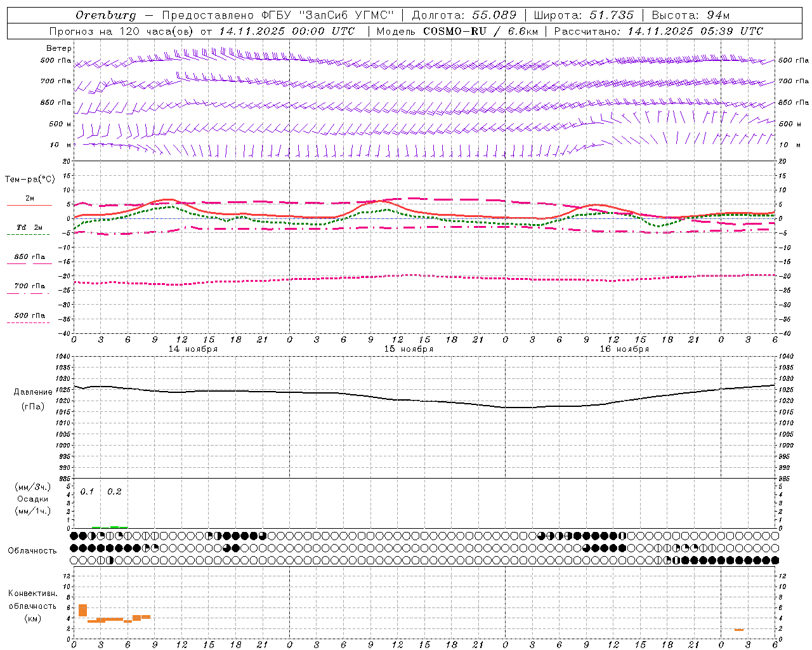Click "20" on right temperature axis
The image size is (812, 650).
click(782, 161)
